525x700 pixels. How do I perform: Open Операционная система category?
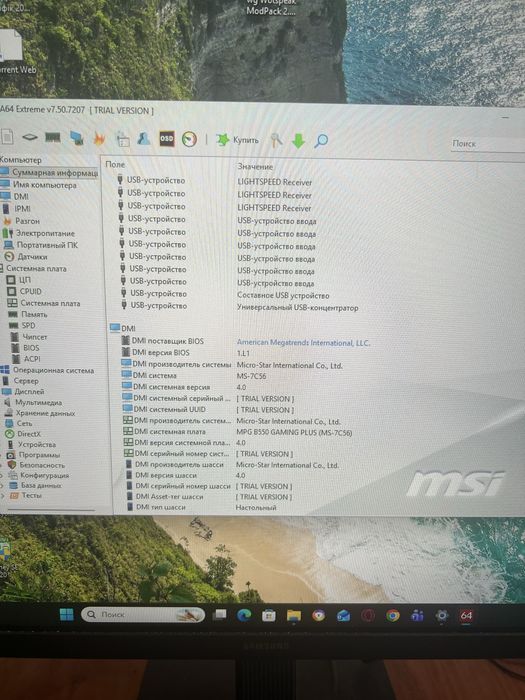point(53,370)
